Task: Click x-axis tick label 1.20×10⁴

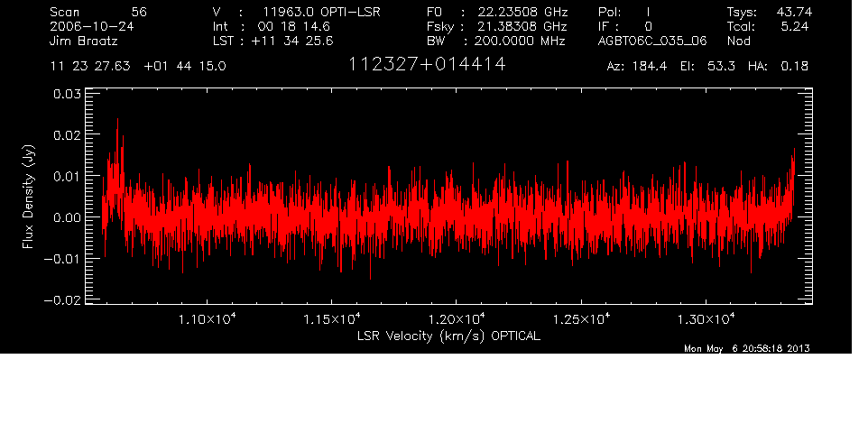Action: click(457, 319)
